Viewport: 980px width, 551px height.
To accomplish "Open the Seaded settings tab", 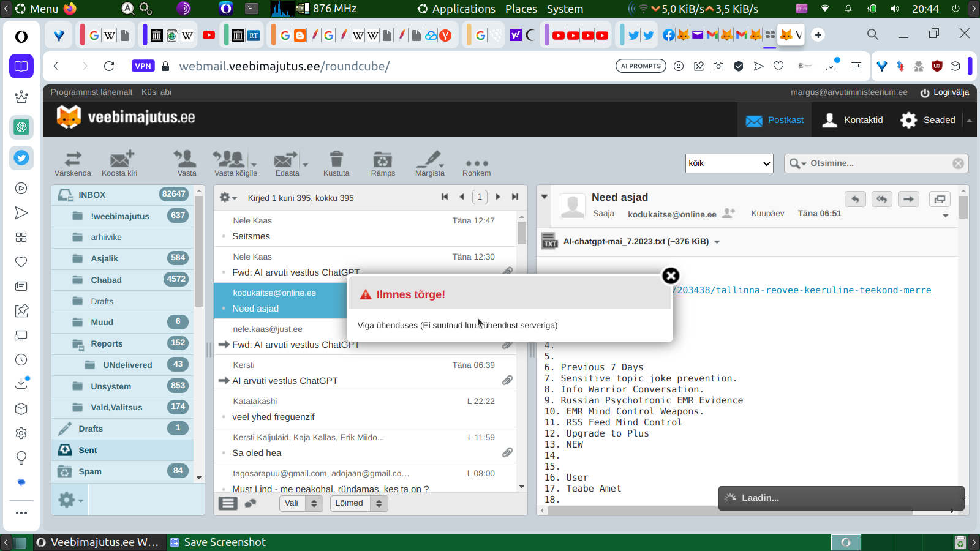I will (927, 120).
